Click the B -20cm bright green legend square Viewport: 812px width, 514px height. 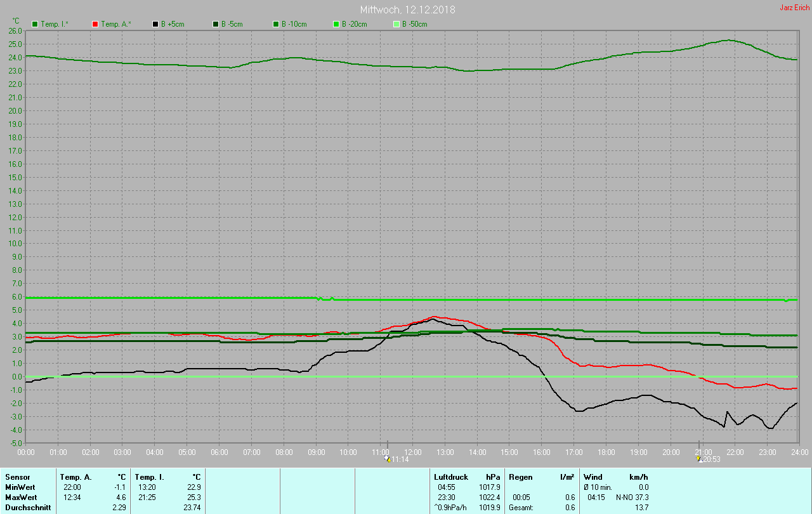336,24
